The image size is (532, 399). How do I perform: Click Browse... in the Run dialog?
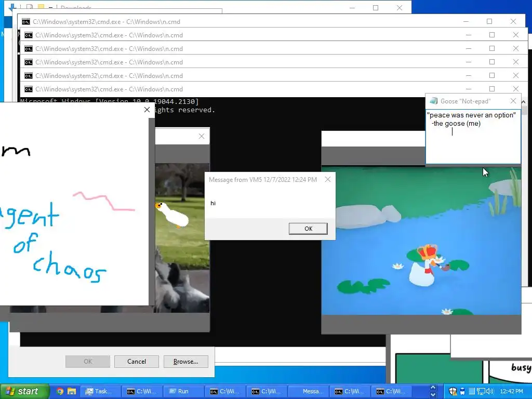[185, 362]
